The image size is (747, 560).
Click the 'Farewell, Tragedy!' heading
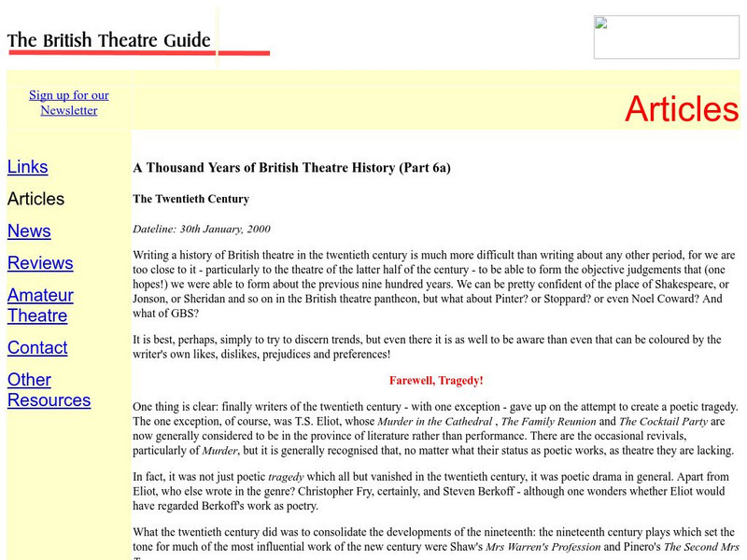[x=437, y=380]
